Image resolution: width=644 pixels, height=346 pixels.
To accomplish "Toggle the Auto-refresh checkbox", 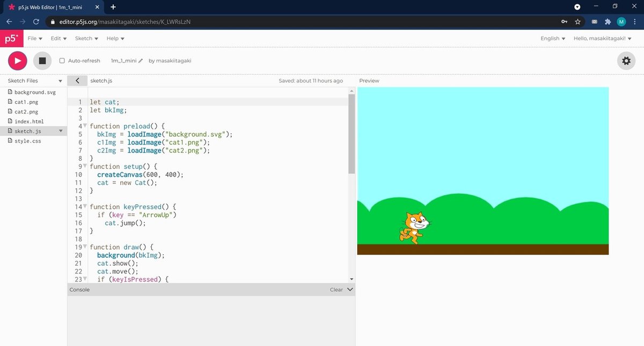I will [x=62, y=61].
